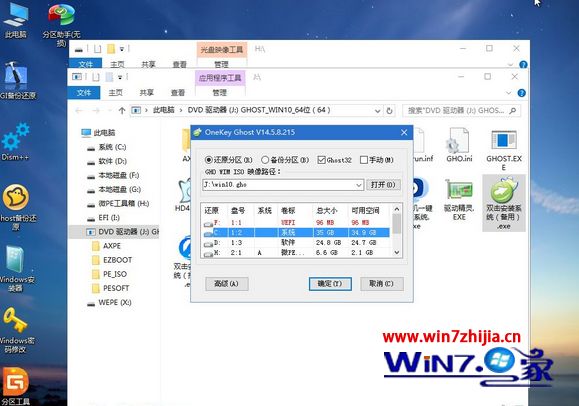Viewport: 579px width, 406px height.
Task: Open the quick access toolbar dropdown arrow in front window
Action: click(x=120, y=77)
